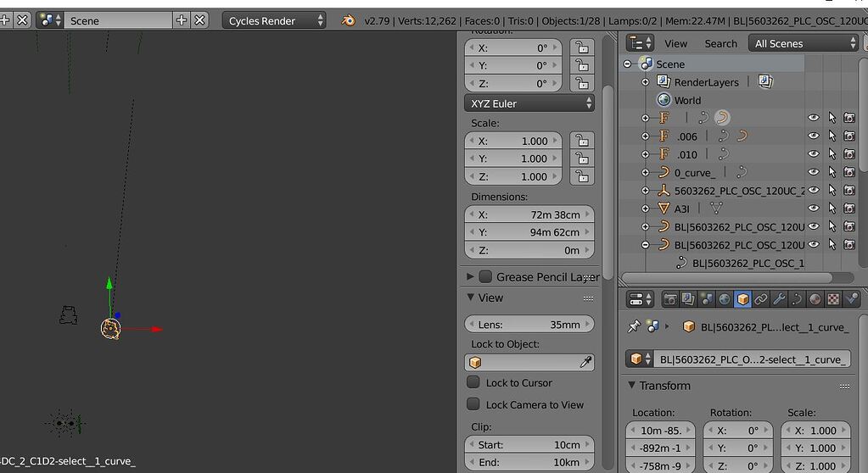The image size is (868, 473).
Task: Open the XYZ Euler rotation mode dropdown
Action: pos(529,103)
